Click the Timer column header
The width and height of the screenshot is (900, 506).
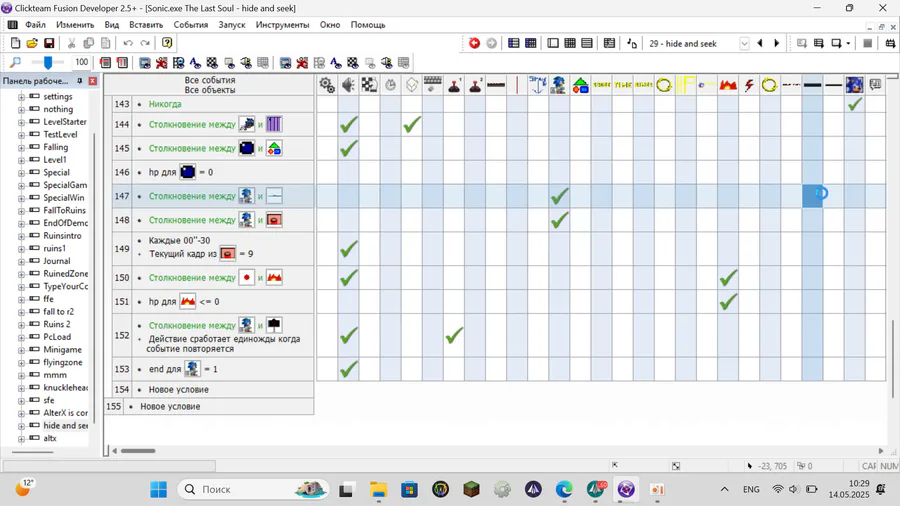tap(390, 85)
